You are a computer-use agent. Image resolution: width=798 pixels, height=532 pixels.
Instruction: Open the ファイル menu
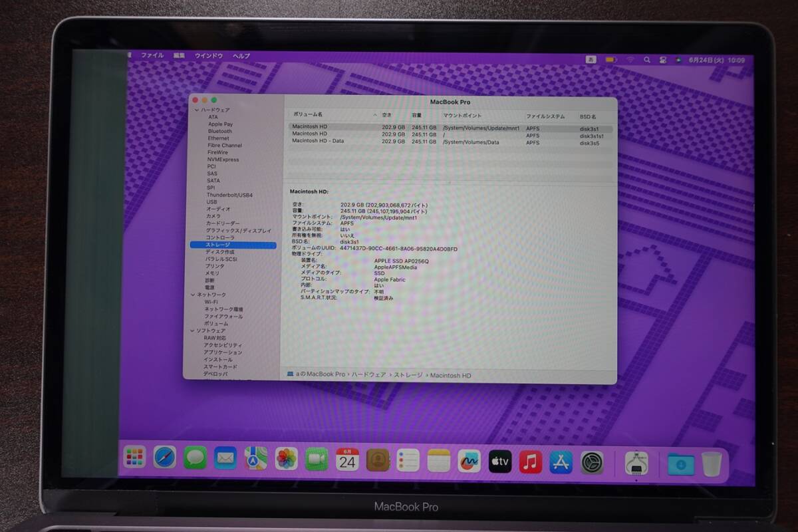152,56
